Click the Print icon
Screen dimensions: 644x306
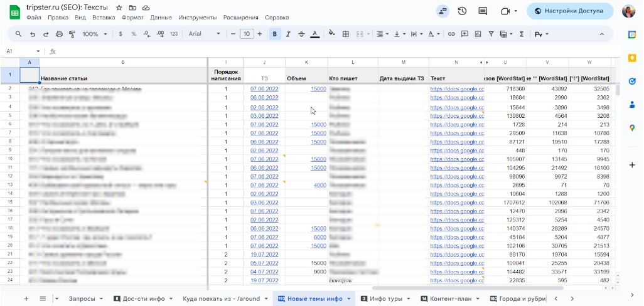pyautogui.click(x=60, y=34)
